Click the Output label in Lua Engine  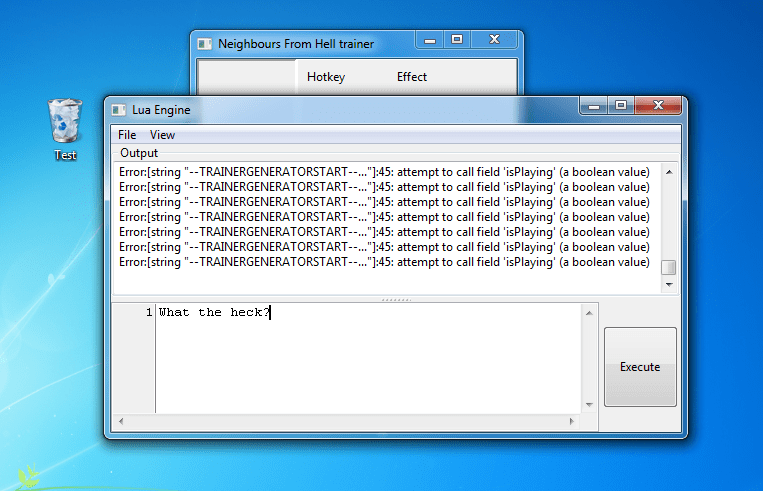pyautogui.click(x=139, y=153)
